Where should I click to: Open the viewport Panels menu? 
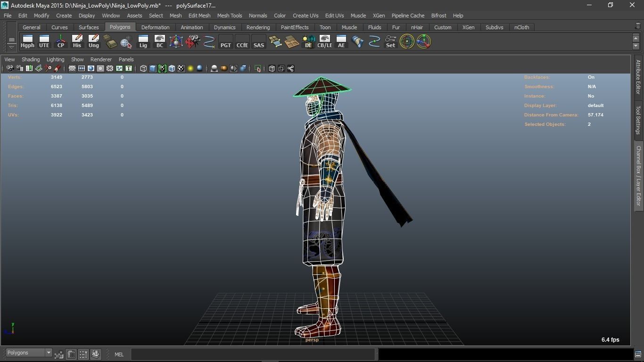[x=126, y=59]
